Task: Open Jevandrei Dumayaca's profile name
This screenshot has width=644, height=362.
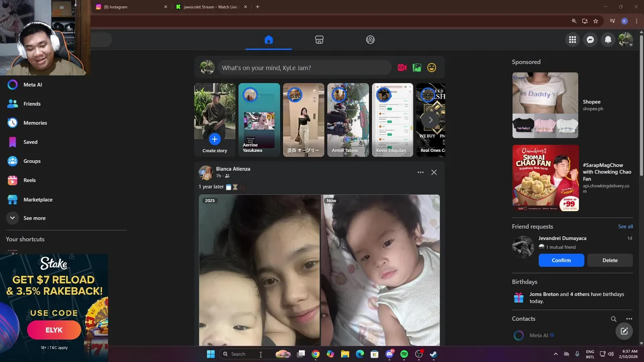Action: tap(562, 238)
